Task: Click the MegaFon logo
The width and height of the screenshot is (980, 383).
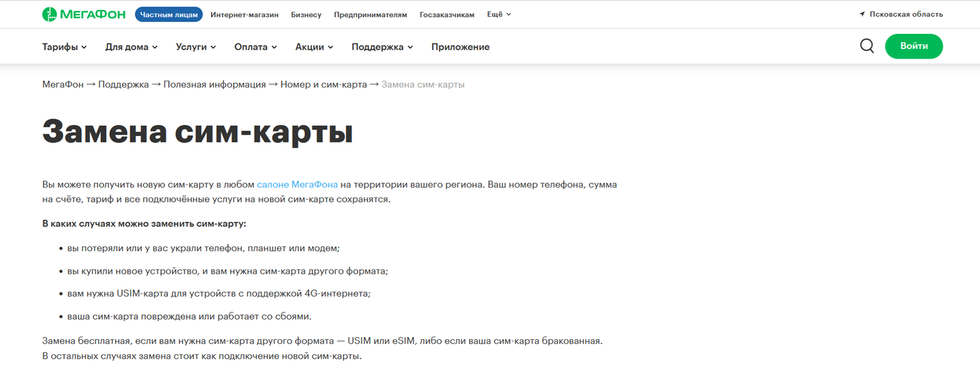Action: click(x=84, y=14)
